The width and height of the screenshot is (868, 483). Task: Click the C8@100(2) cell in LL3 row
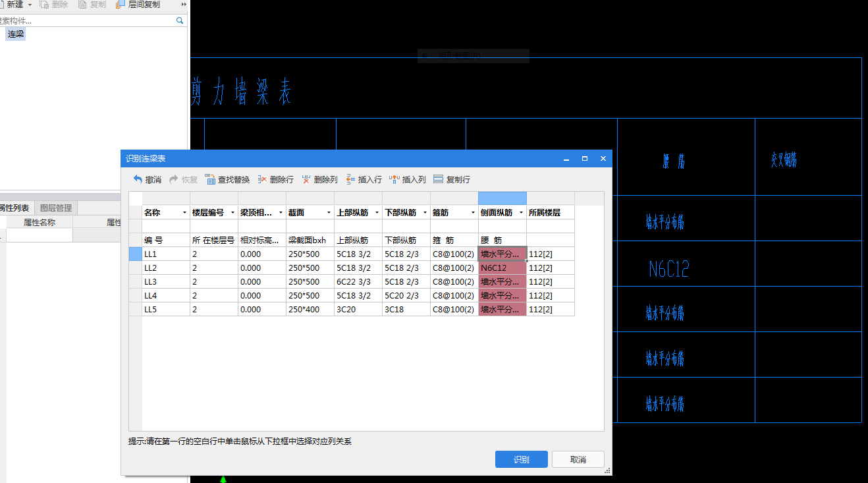[454, 282]
